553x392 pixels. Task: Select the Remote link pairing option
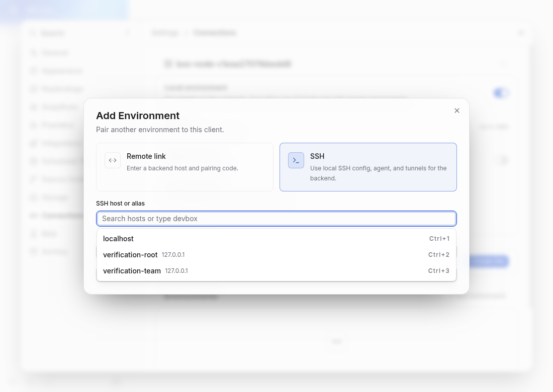(x=185, y=167)
